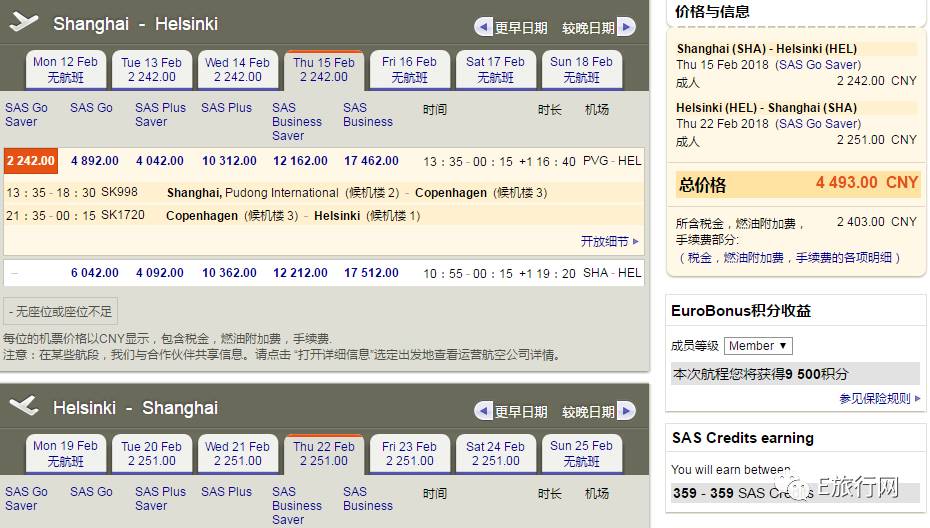Expand 开放细节 flight details
The image size is (930, 528).
pos(610,241)
